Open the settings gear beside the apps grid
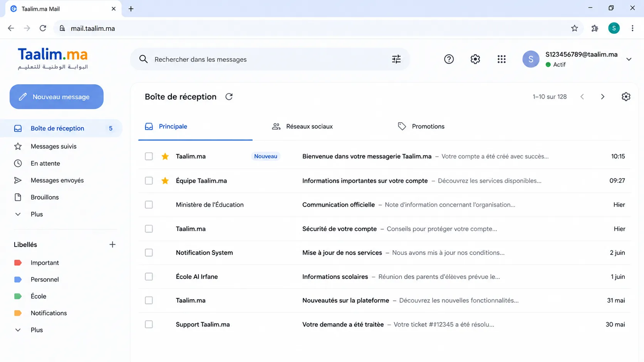This screenshot has height=362, width=644. [x=475, y=59]
